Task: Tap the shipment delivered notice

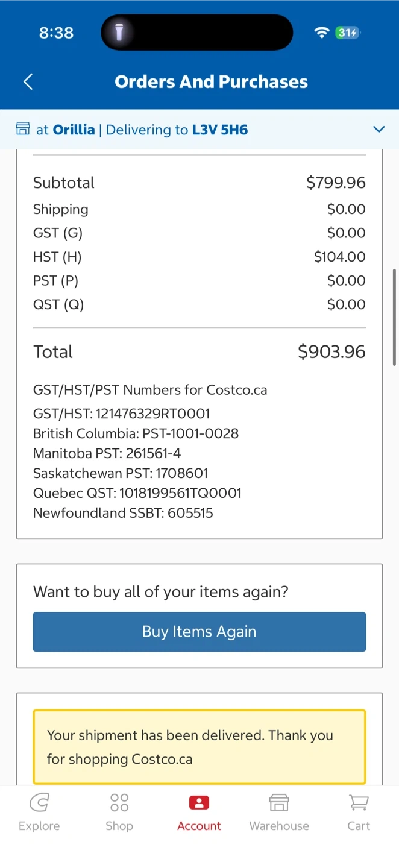Action: coord(199,747)
